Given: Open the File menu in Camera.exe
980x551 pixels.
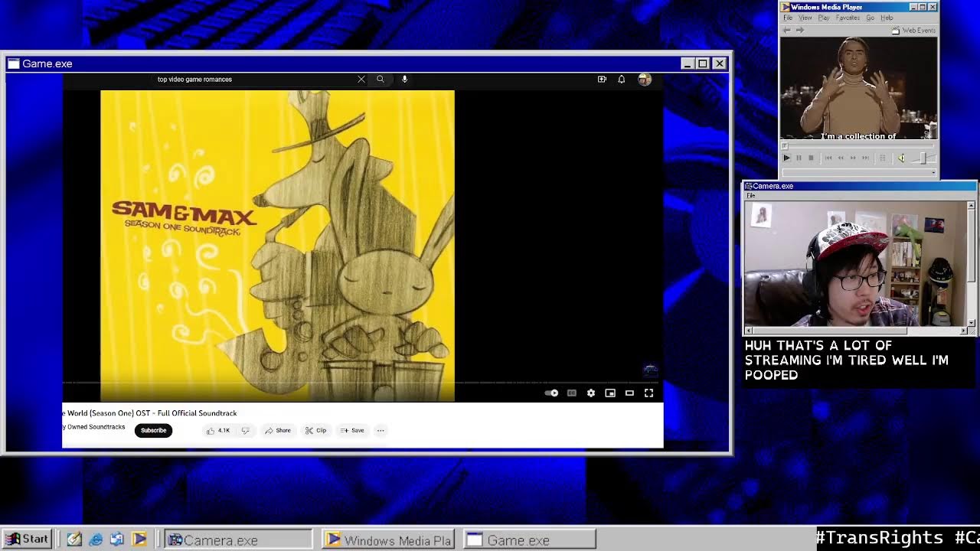Looking at the screenshot, I should click(x=751, y=196).
